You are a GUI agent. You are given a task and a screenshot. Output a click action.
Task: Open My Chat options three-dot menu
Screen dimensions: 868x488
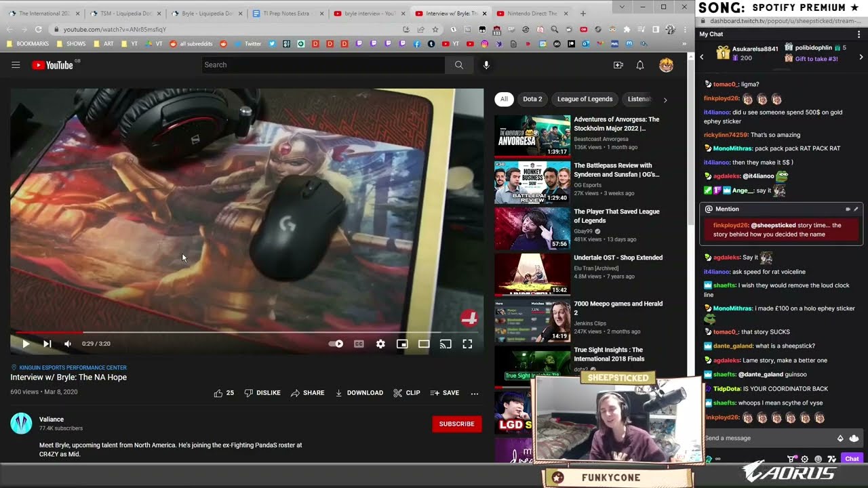click(859, 34)
